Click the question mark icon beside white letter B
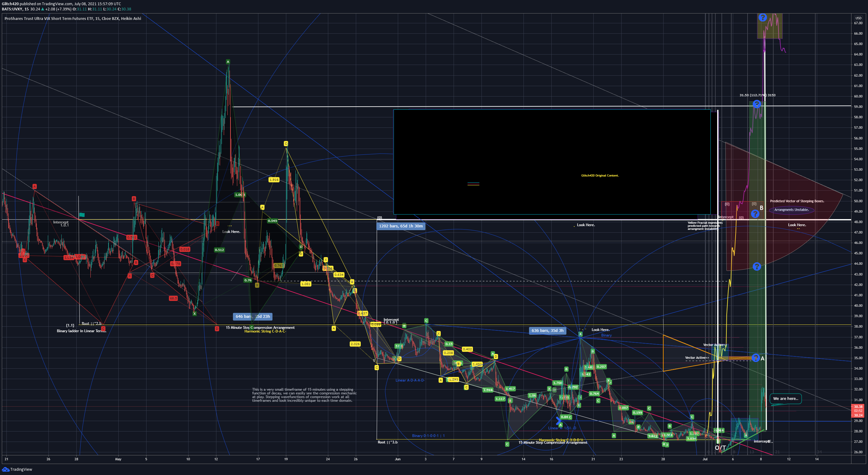 click(755, 214)
